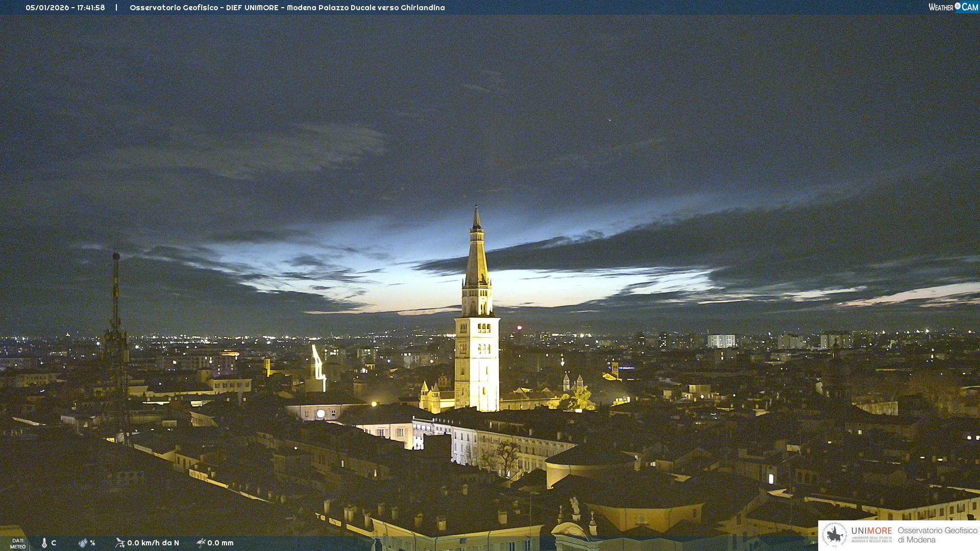Click the thermometer temperature icon
The image size is (980, 551).
(44, 543)
